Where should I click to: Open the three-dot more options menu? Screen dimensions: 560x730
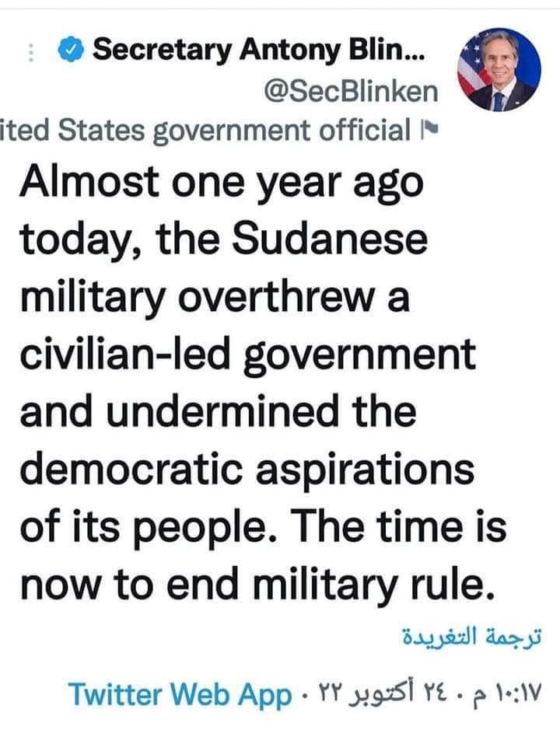coord(32,53)
